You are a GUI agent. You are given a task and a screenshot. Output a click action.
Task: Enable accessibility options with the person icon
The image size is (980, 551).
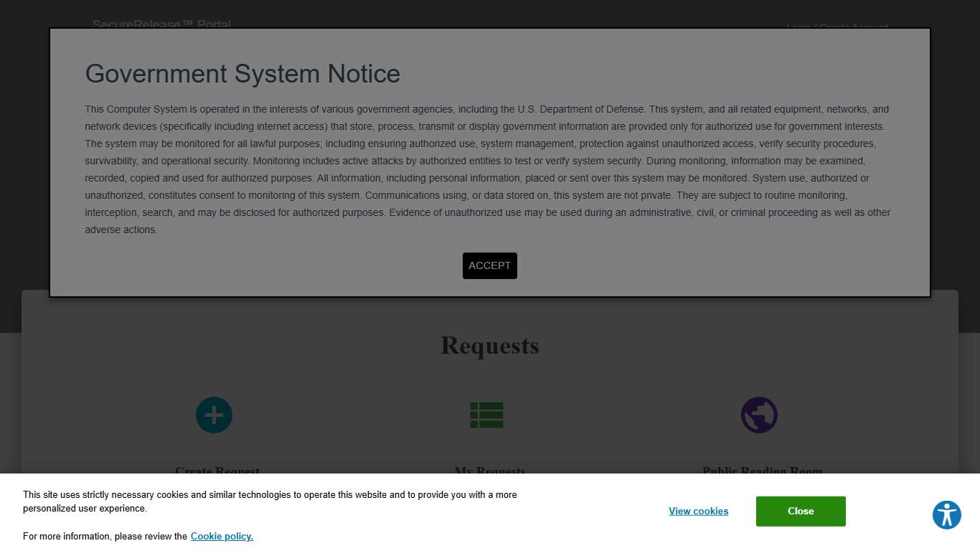[946, 514]
